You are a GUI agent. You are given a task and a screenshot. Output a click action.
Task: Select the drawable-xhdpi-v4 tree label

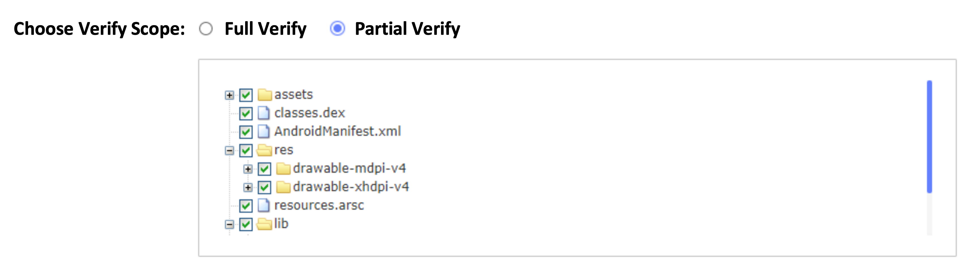(x=351, y=187)
